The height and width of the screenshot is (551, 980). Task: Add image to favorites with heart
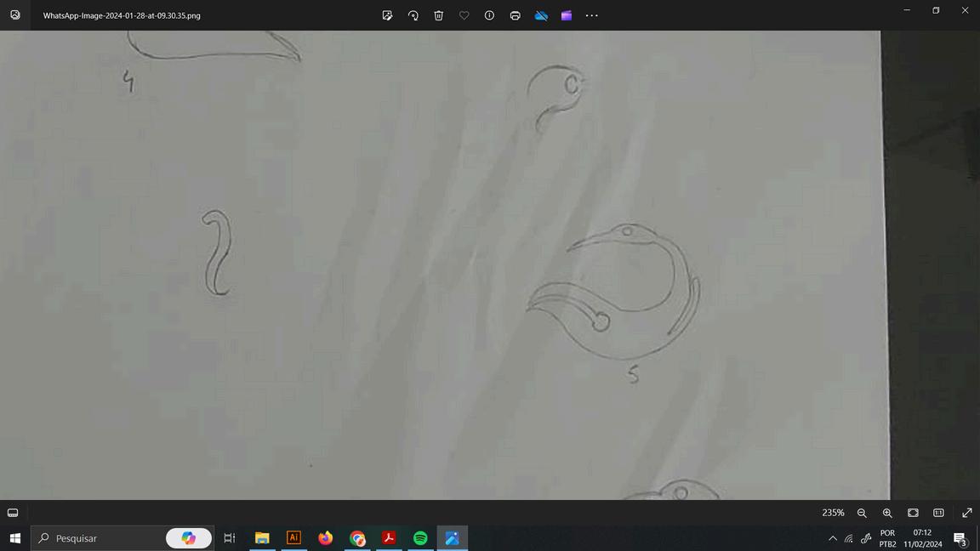[x=464, y=15]
